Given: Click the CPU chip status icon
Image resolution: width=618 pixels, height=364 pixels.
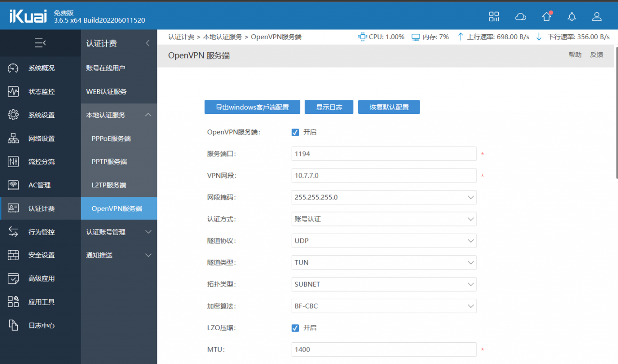Looking at the screenshot, I should coord(363,37).
